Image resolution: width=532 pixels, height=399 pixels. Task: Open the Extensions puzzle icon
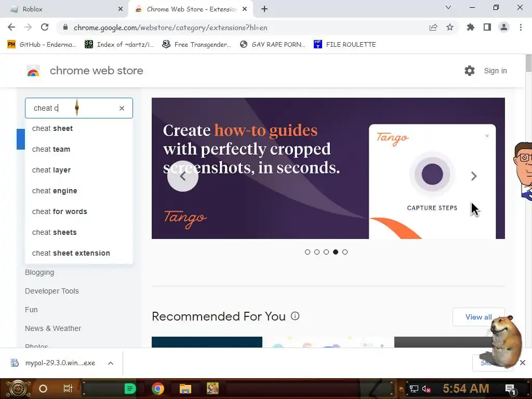471,27
